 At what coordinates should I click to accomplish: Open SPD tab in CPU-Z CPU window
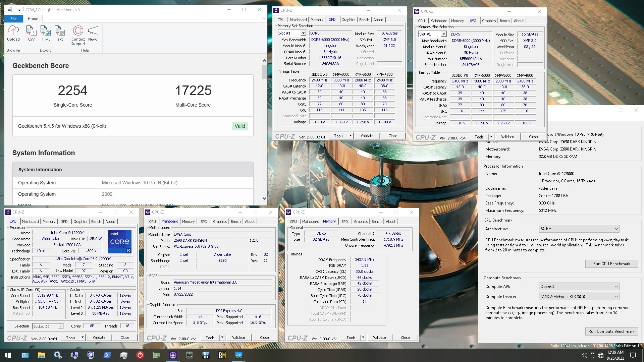[x=64, y=222]
